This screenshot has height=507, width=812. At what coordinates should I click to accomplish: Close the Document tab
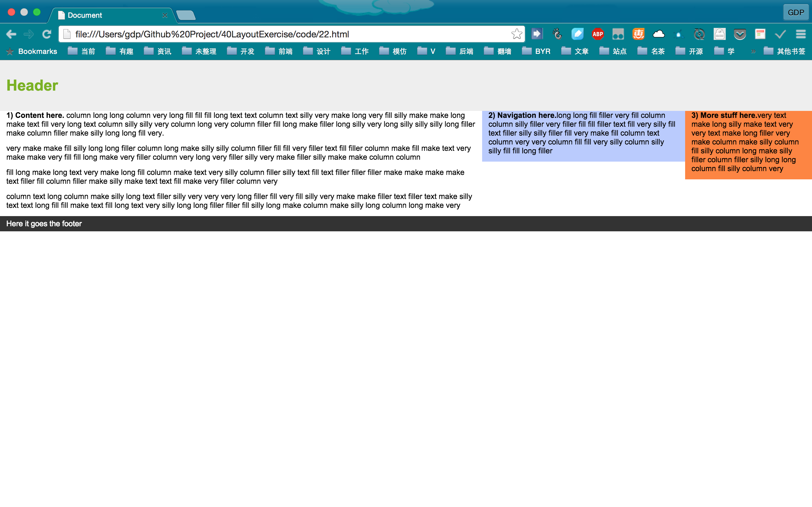tap(165, 15)
